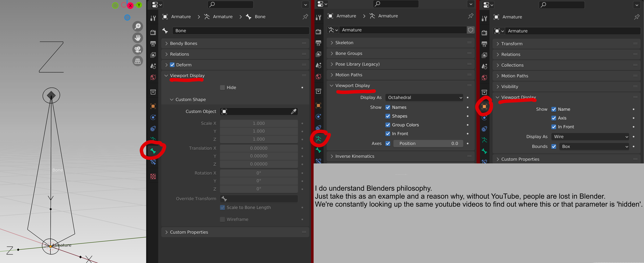Click the Bone name input field

(241, 31)
